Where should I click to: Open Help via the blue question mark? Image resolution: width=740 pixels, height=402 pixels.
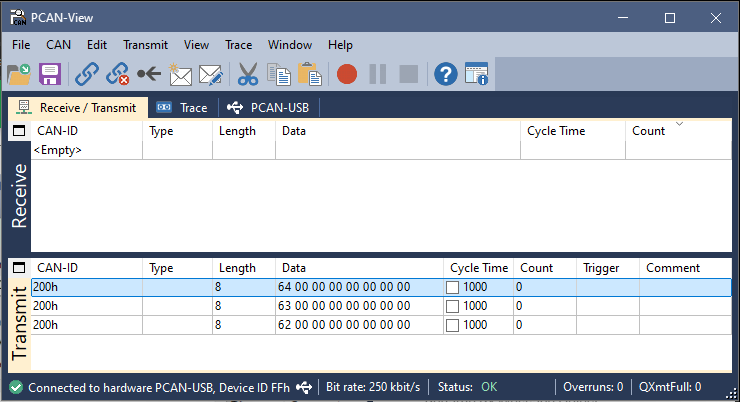(446, 74)
